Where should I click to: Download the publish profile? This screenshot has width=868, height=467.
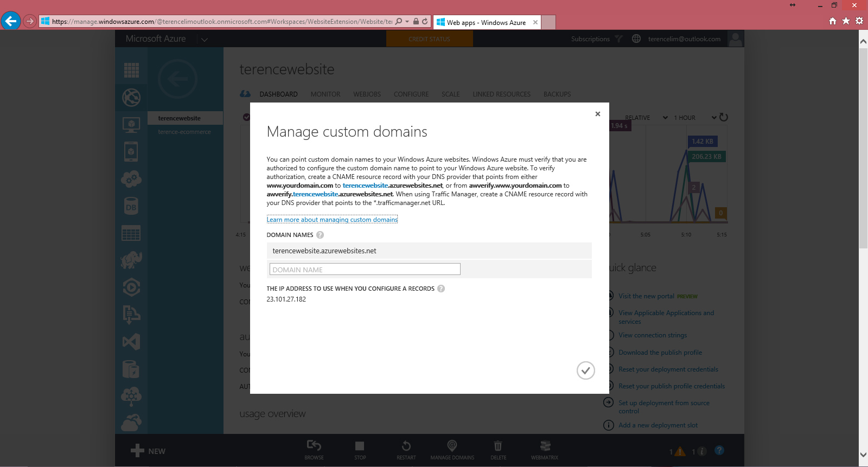tap(660, 353)
